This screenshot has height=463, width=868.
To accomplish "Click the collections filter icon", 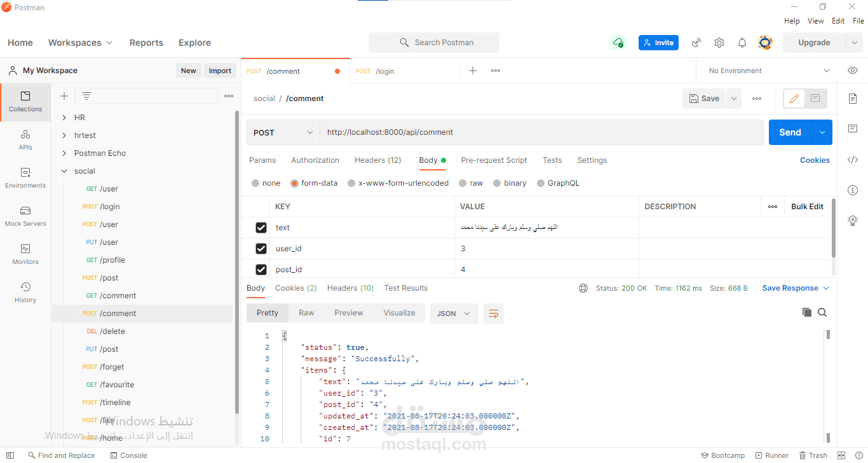I will click(x=86, y=96).
